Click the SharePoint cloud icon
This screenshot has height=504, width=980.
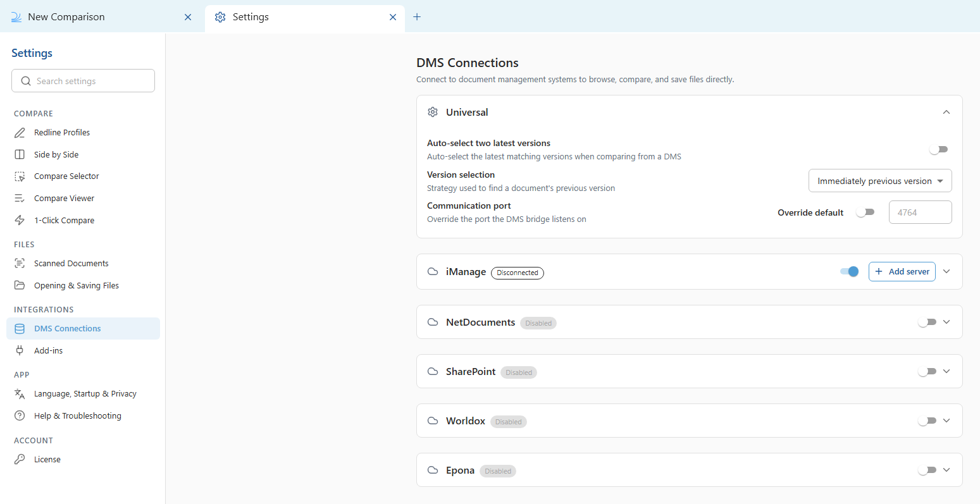pyautogui.click(x=433, y=371)
